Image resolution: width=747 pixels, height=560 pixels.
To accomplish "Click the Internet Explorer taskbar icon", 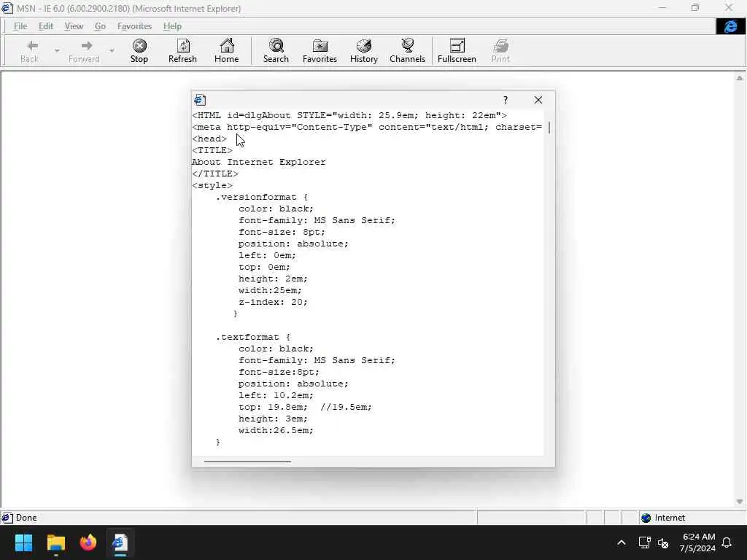I will point(120,542).
